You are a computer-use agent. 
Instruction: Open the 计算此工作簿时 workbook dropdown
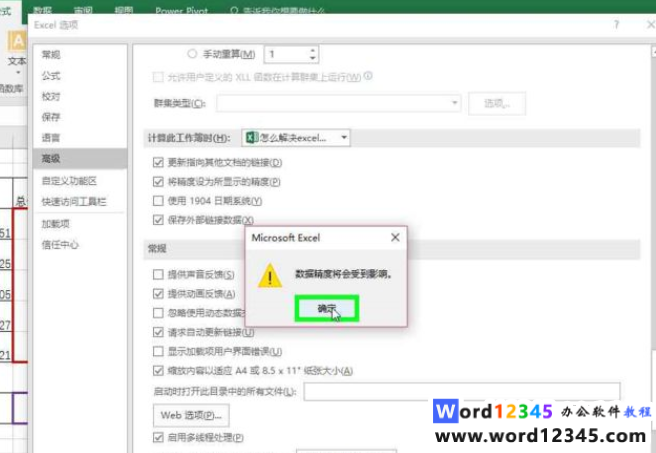297,137
